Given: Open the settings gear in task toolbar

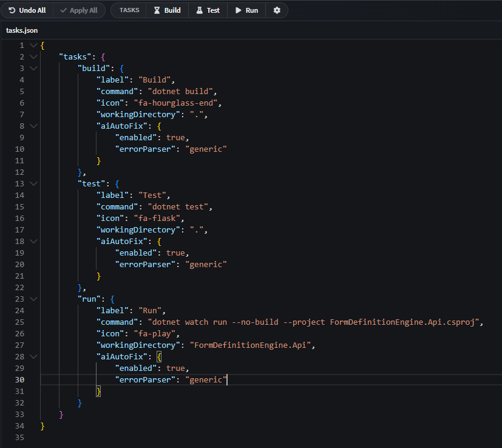Looking at the screenshot, I should 277,10.
